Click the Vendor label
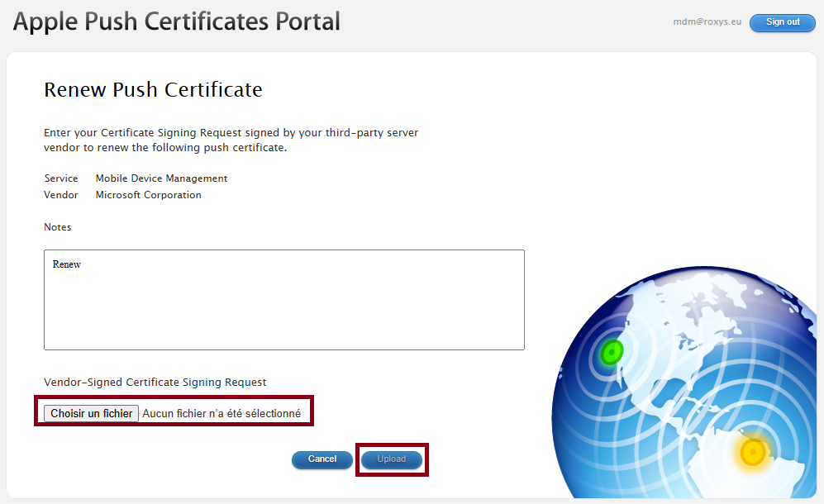Viewport: 824px width, 504px height. [x=61, y=195]
